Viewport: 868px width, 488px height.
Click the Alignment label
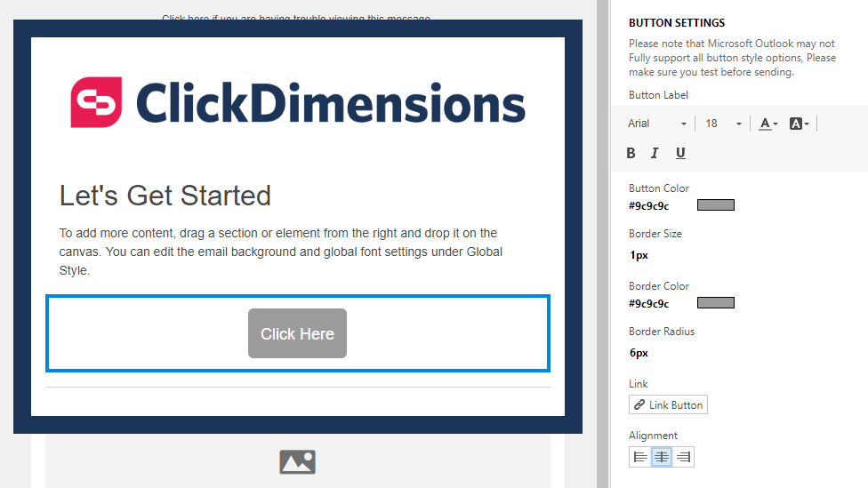[x=653, y=436]
